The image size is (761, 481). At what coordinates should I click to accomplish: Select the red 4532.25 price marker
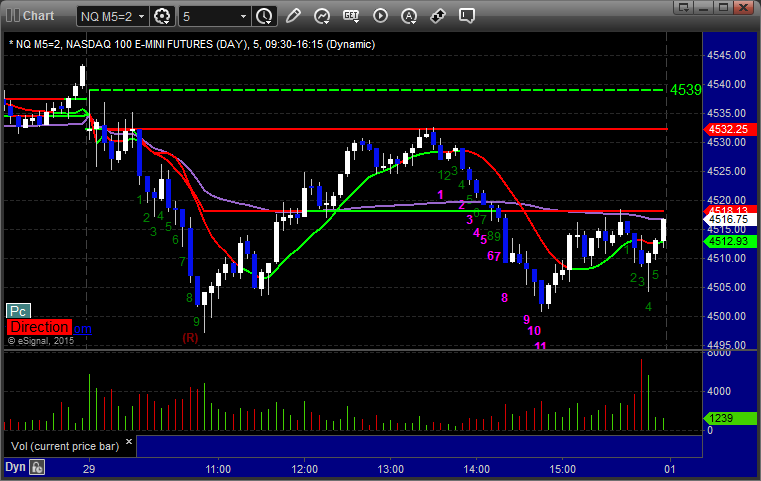tap(729, 129)
